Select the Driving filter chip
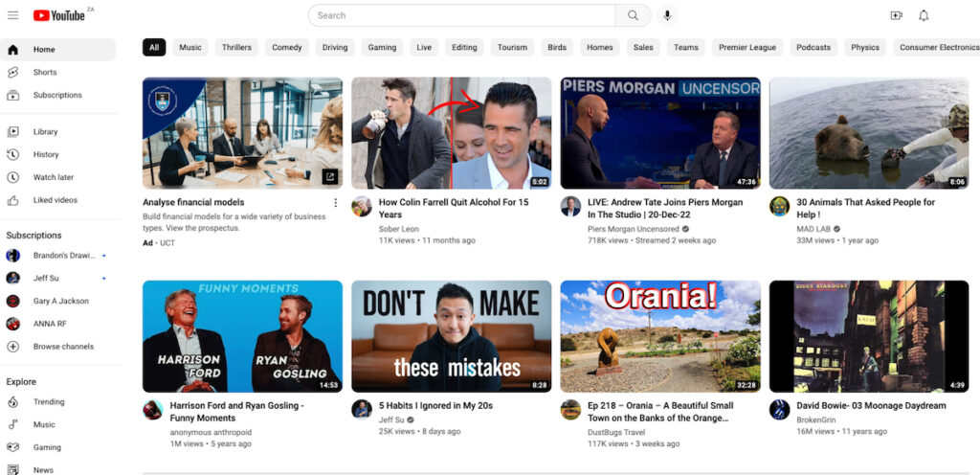 (x=335, y=48)
